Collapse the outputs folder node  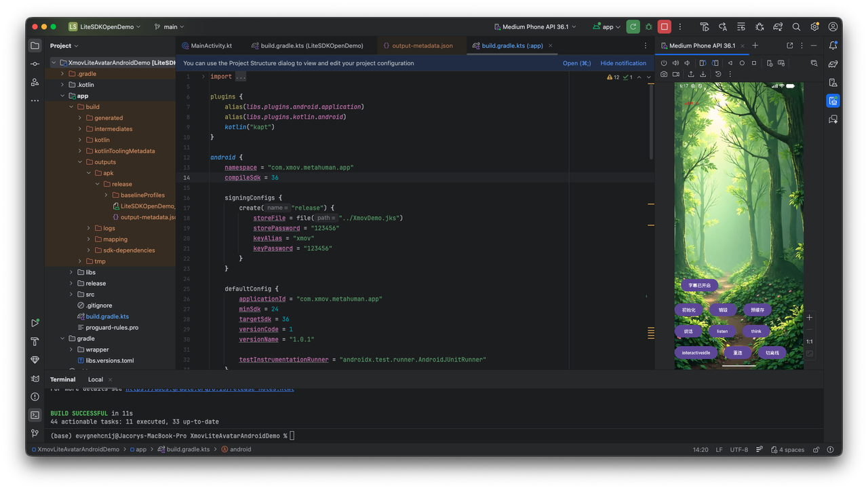click(x=80, y=162)
